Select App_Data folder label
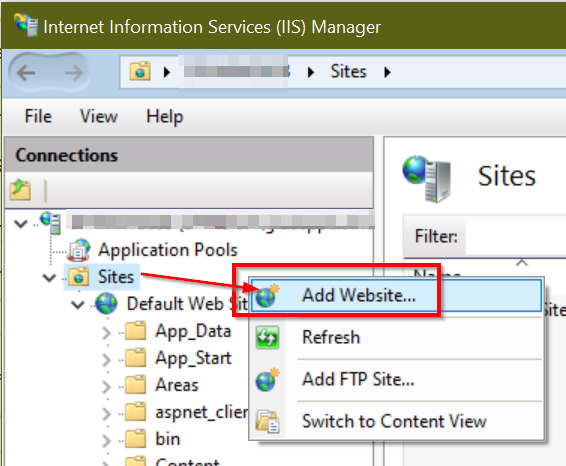The image size is (566, 466). 193,331
